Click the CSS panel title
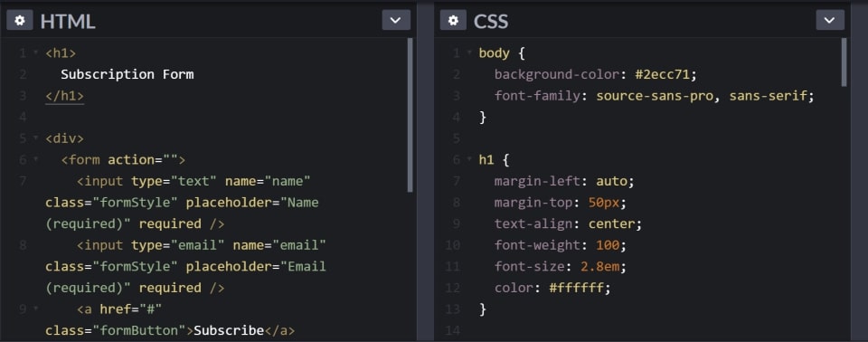Screen dimensions: 868x342 [x=490, y=21]
